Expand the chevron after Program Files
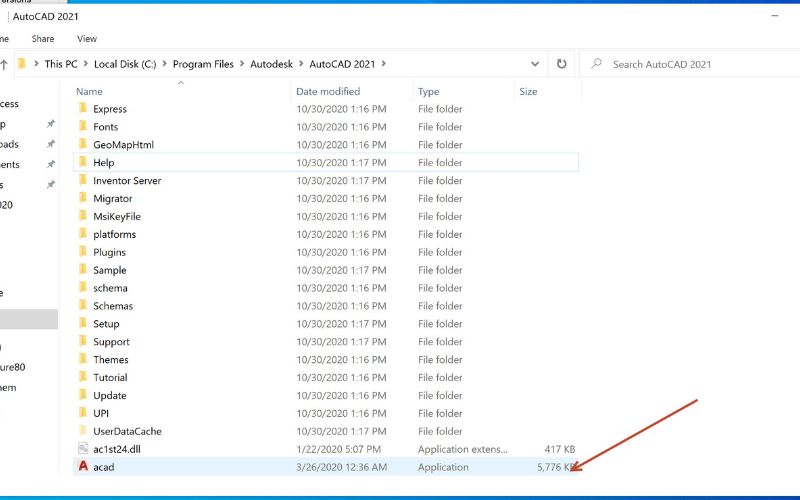Image resolution: width=800 pixels, height=500 pixels. (241, 64)
